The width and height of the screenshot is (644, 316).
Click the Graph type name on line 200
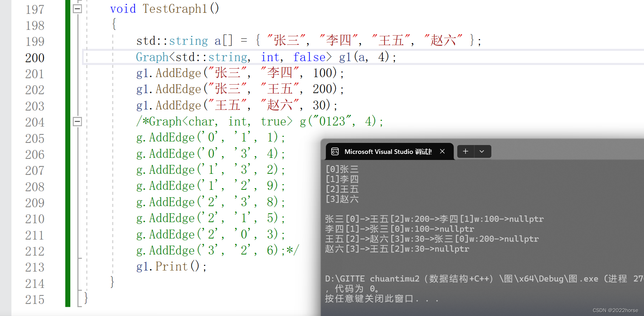pyautogui.click(x=152, y=57)
